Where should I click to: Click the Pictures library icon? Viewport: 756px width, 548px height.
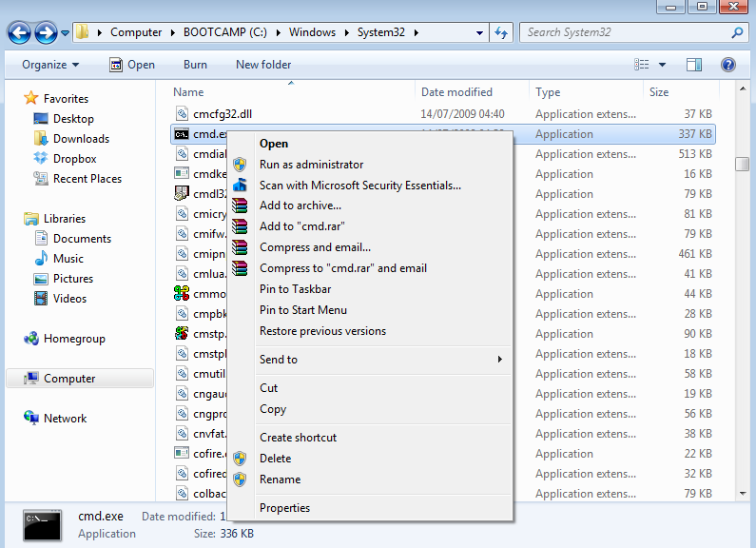(41, 279)
